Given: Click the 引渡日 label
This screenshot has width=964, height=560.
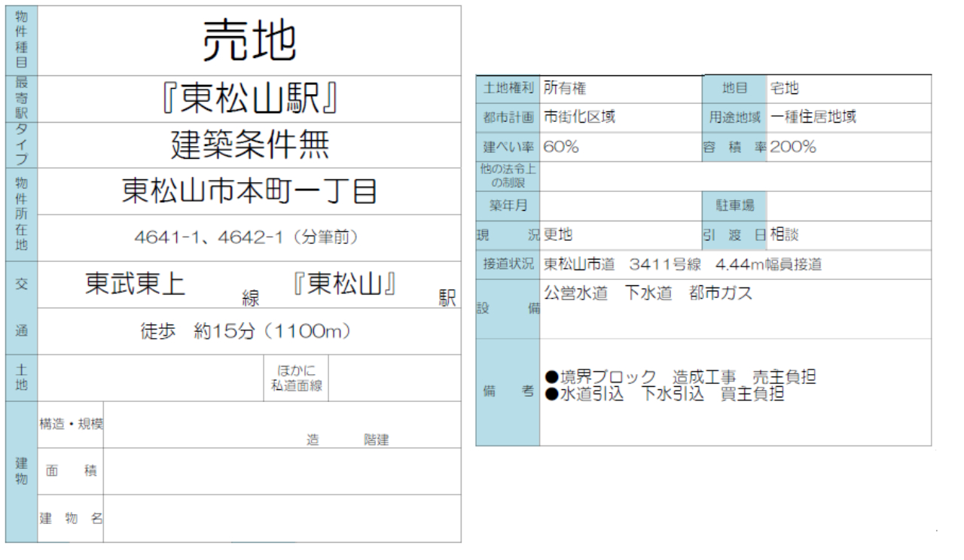Looking at the screenshot, I should pyautogui.click(x=734, y=235).
